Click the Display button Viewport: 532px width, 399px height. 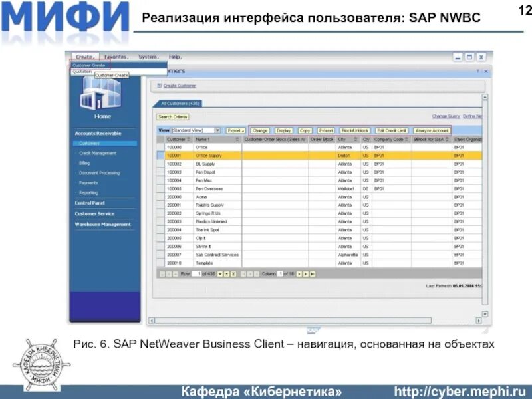click(x=284, y=130)
